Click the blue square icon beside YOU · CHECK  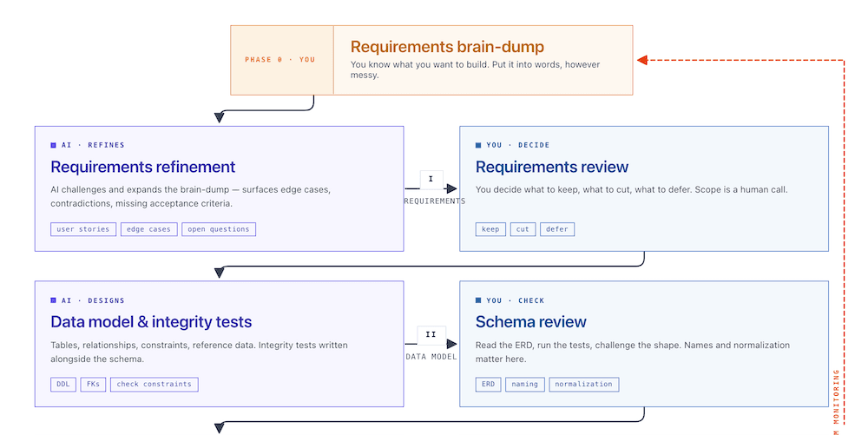(478, 300)
